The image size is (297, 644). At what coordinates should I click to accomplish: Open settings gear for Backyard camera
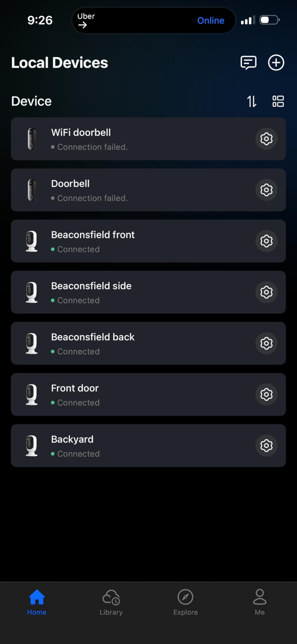(x=266, y=445)
